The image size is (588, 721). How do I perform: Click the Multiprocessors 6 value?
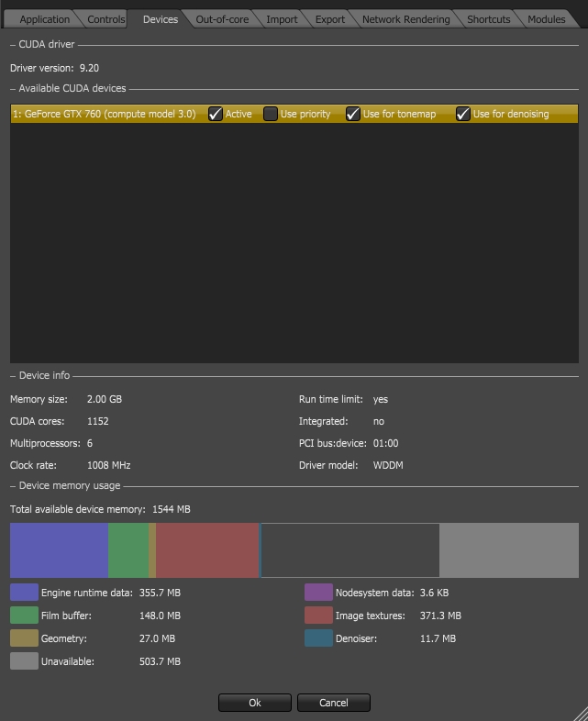(x=90, y=443)
